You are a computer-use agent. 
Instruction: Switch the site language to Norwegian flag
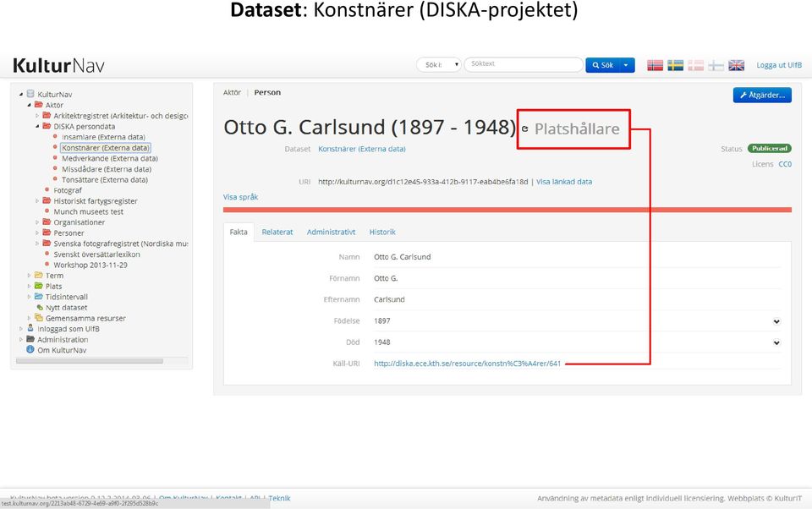point(655,65)
